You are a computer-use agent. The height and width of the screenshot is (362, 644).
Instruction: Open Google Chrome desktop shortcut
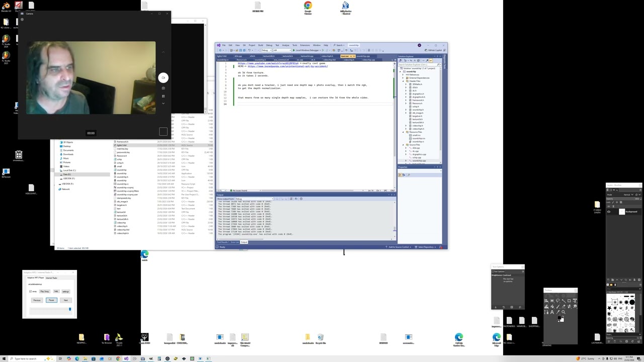307,7
